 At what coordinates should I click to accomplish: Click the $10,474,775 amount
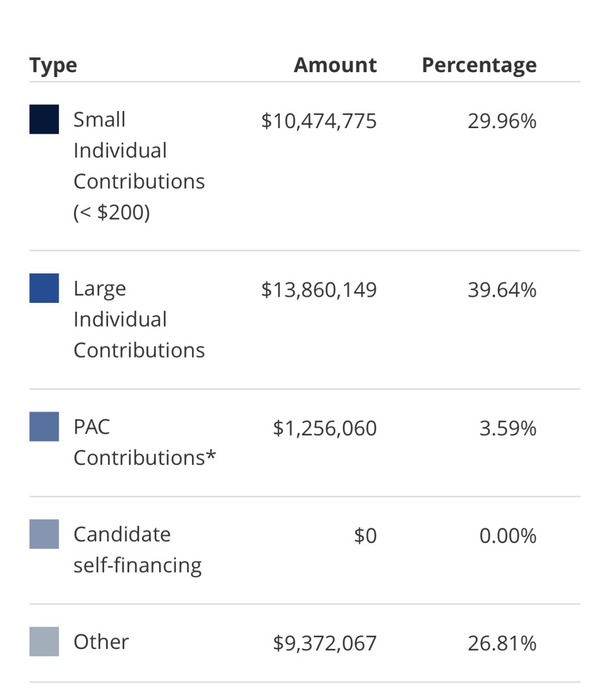click(319, 121)
